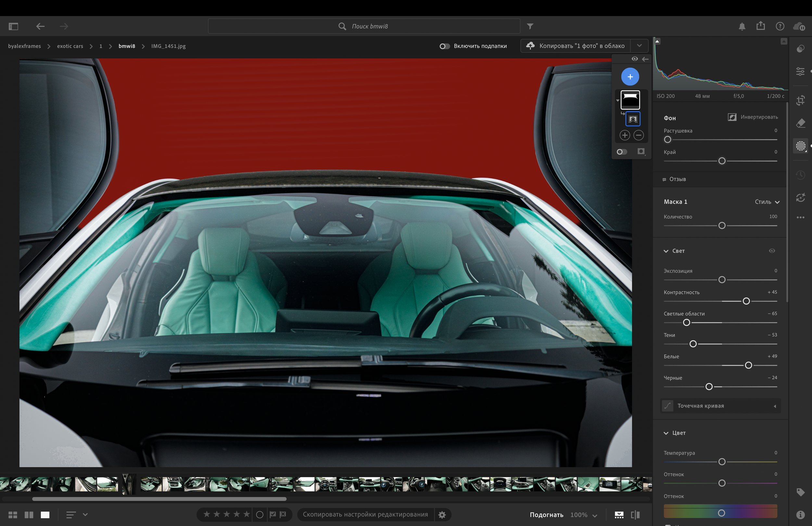Add to mask with plus circle

point(624,135)
